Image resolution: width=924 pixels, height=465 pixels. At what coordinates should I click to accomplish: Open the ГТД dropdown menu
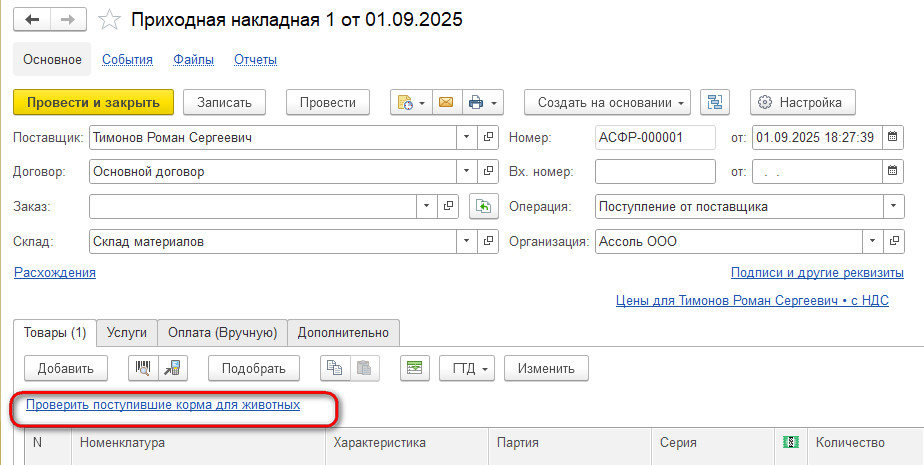(x=467, y=368)
